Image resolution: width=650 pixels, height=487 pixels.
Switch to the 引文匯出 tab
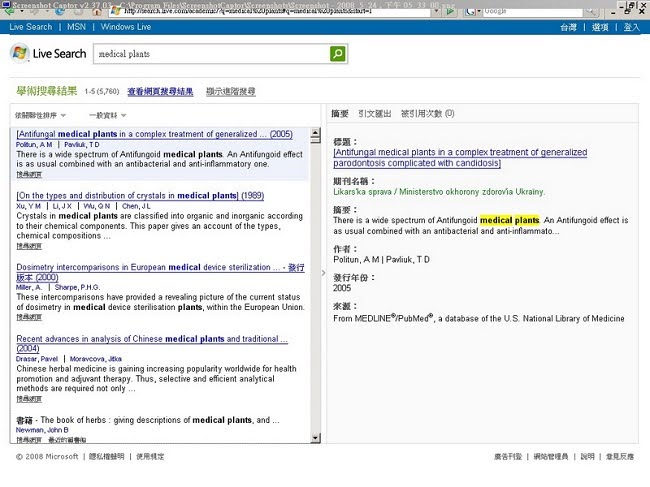click(375, 113)
